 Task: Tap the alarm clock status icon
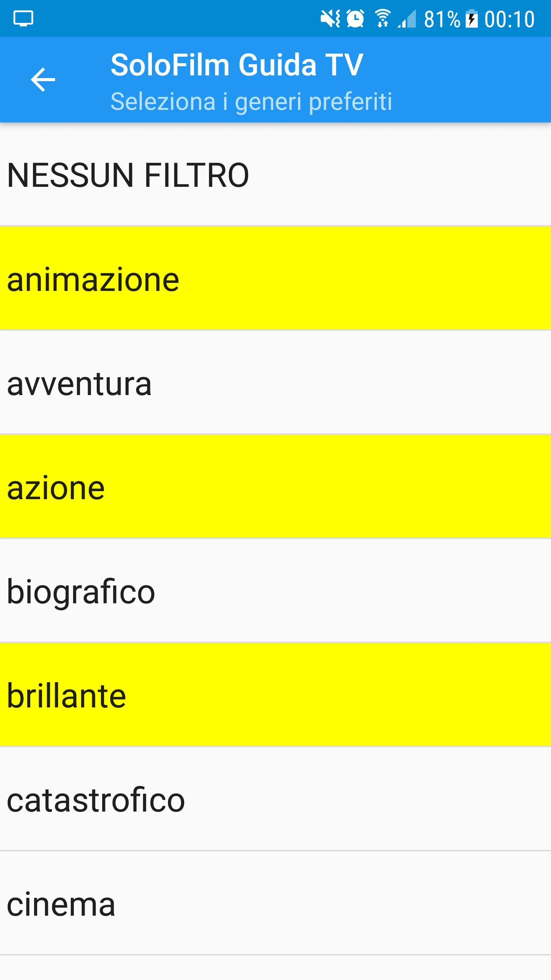click(x=355, y=19)
